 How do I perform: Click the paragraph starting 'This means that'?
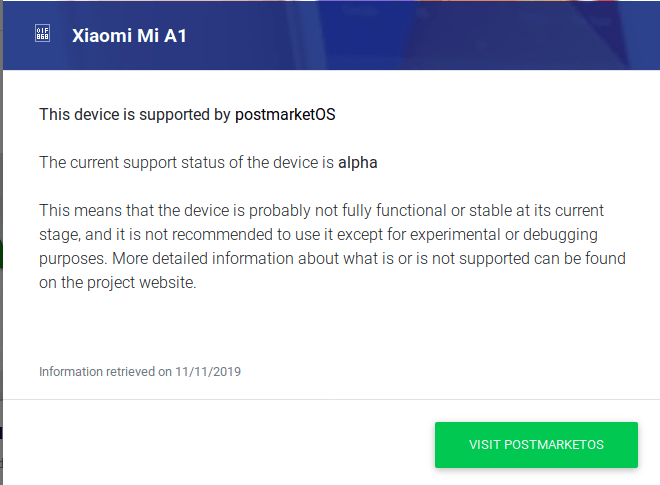click(333, 246)
